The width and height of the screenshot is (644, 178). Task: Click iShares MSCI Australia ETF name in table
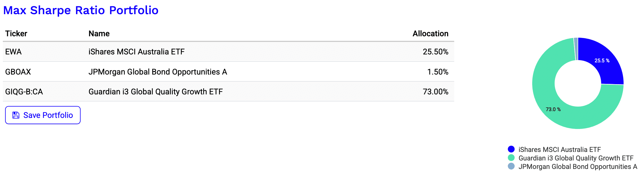tap(136, 52)
